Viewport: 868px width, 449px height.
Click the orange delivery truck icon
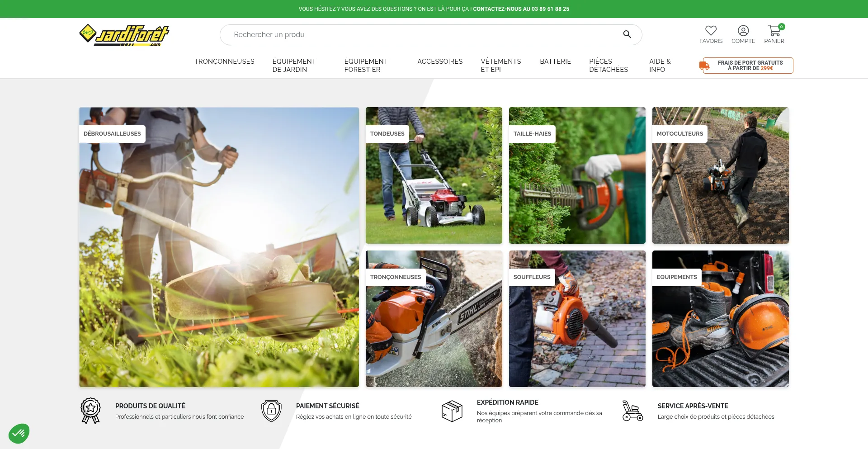704,66
